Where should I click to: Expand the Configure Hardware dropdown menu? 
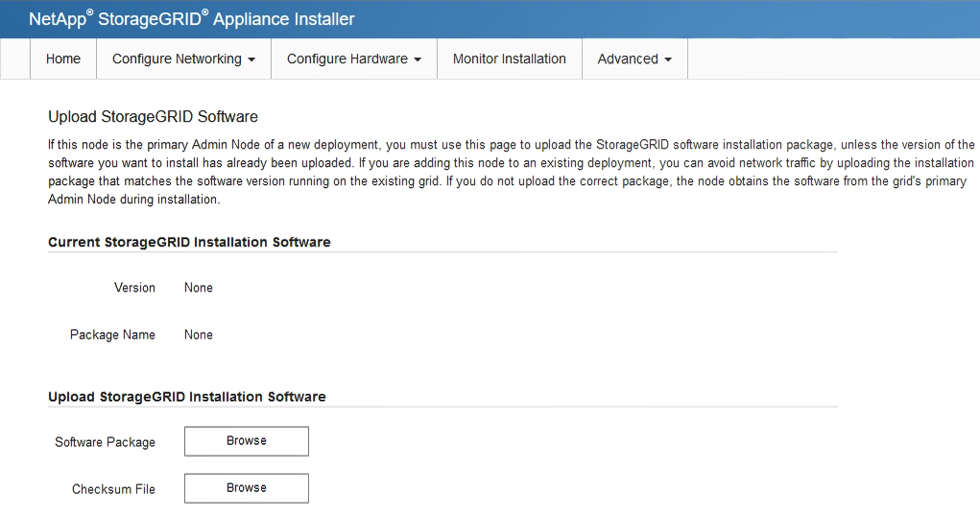coord(354,59)
